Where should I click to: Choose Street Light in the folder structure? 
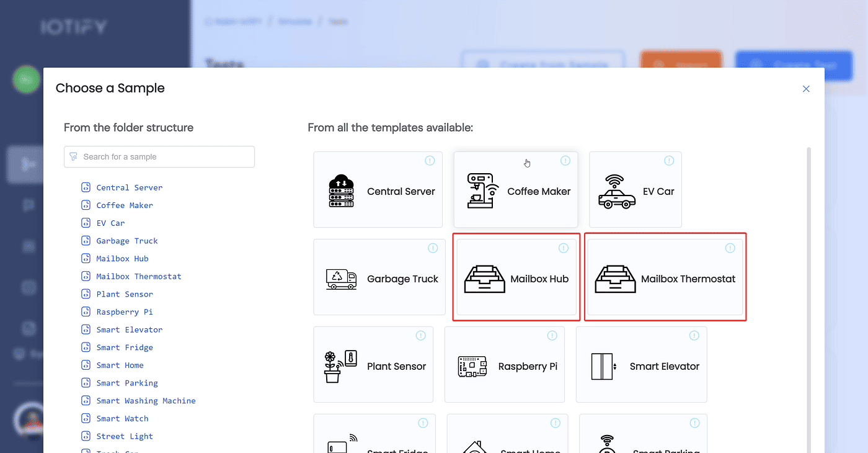point(123,436)
